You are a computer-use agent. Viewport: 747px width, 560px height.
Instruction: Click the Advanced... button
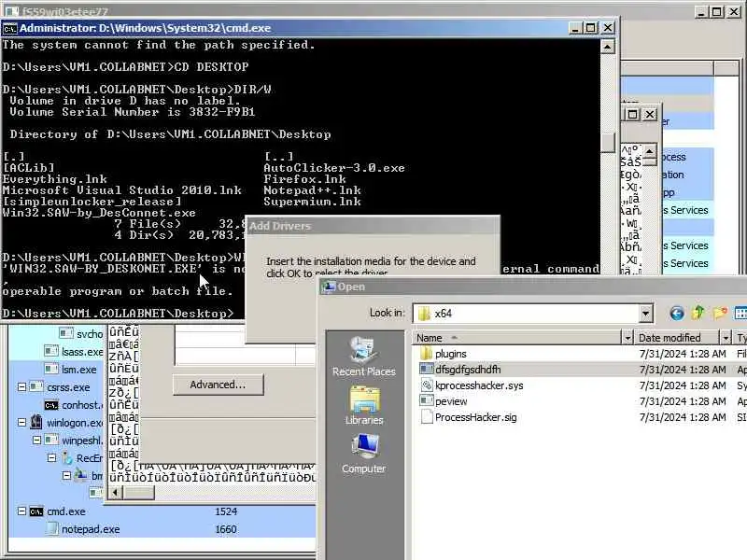click(x=218, y=385)
